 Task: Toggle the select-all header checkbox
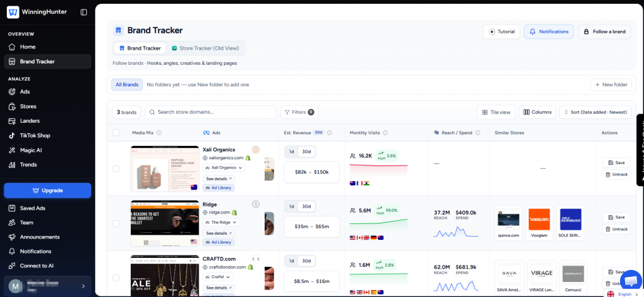[x=116, y=133]
